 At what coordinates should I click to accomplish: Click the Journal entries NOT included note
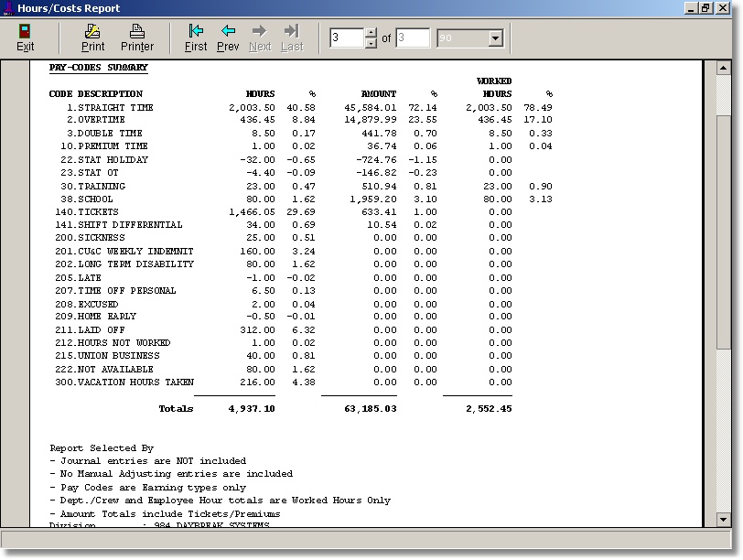pyautogui.click(x=148, y=460)
